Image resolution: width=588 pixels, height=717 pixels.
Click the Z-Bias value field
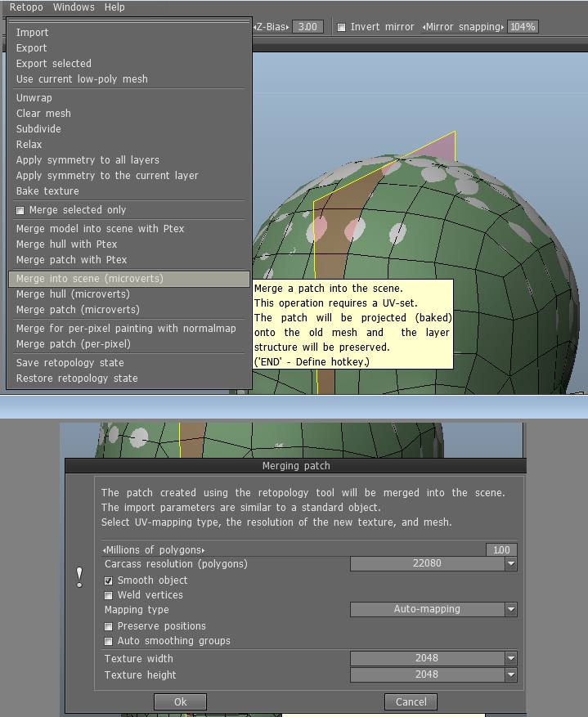click(x=307, y=27)
